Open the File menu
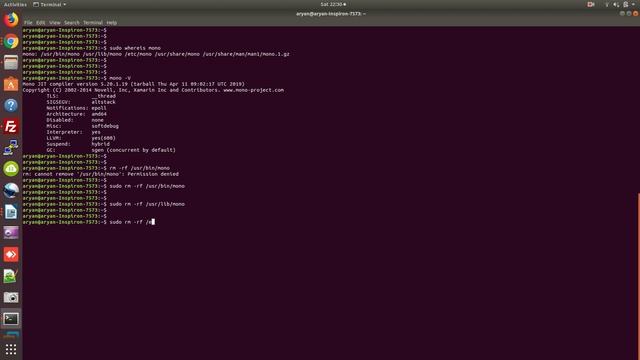 tap(28, 22)
